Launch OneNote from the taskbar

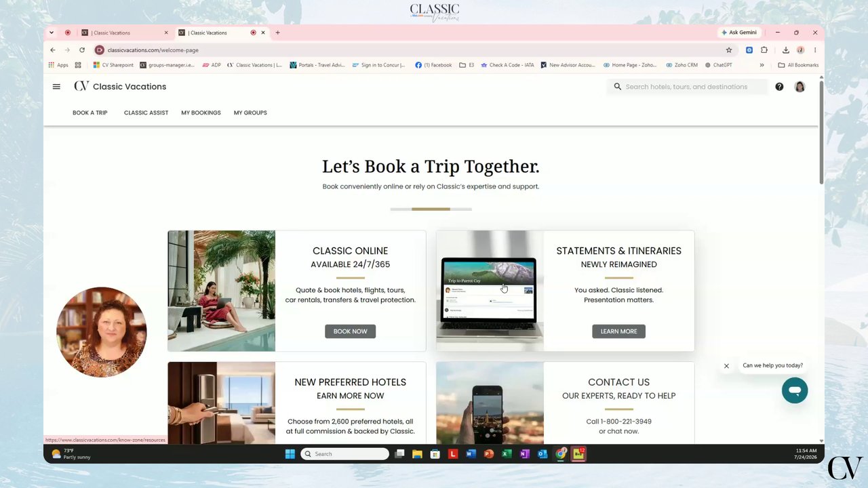click(x=525, y=454)
